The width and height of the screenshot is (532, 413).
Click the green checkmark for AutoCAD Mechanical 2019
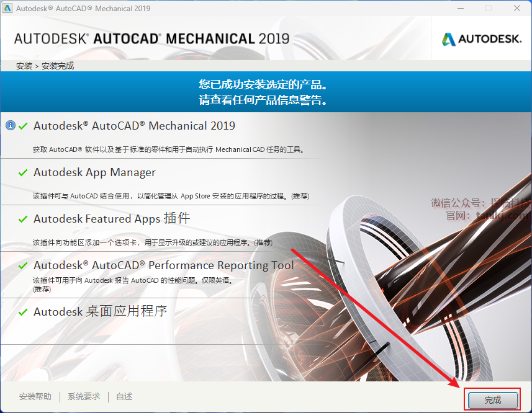tap(23, 126)
